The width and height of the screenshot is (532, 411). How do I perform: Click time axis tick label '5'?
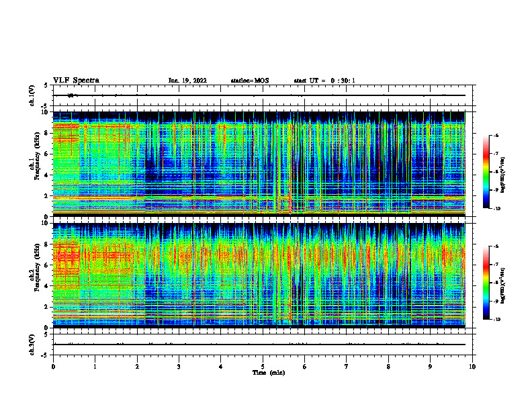coord(263,367)
